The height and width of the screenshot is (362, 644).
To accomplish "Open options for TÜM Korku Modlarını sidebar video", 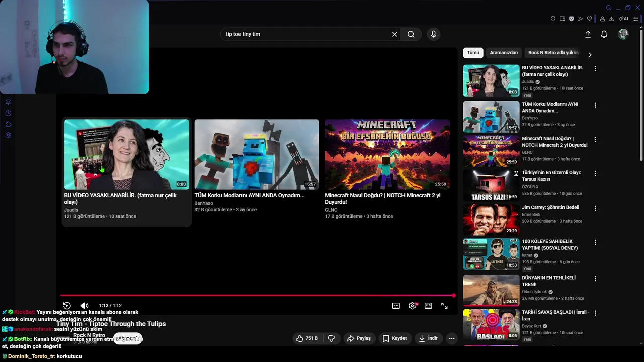I will tap(595, 105).
